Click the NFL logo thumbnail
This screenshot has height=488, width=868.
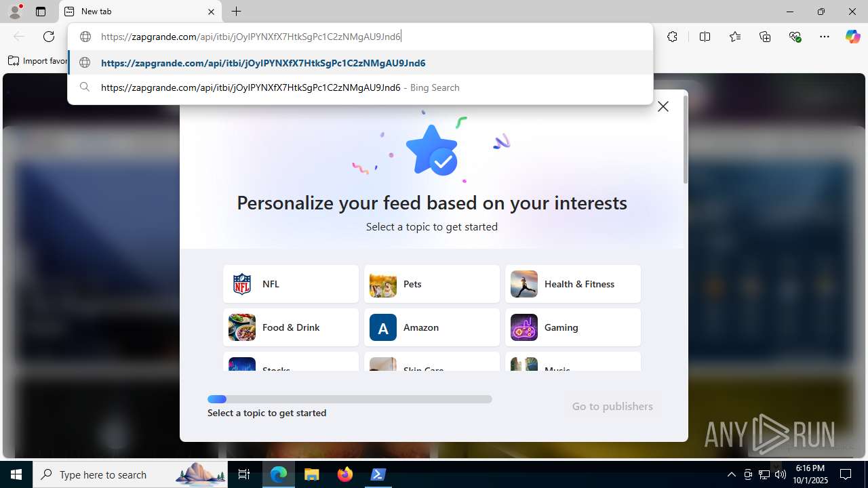242,284
